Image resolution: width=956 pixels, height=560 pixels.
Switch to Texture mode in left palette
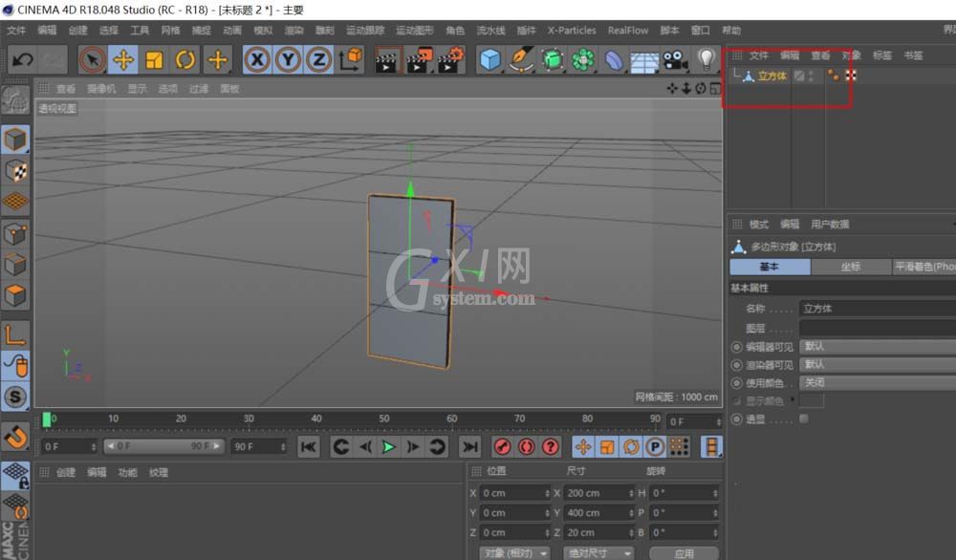tap(15, 171)
